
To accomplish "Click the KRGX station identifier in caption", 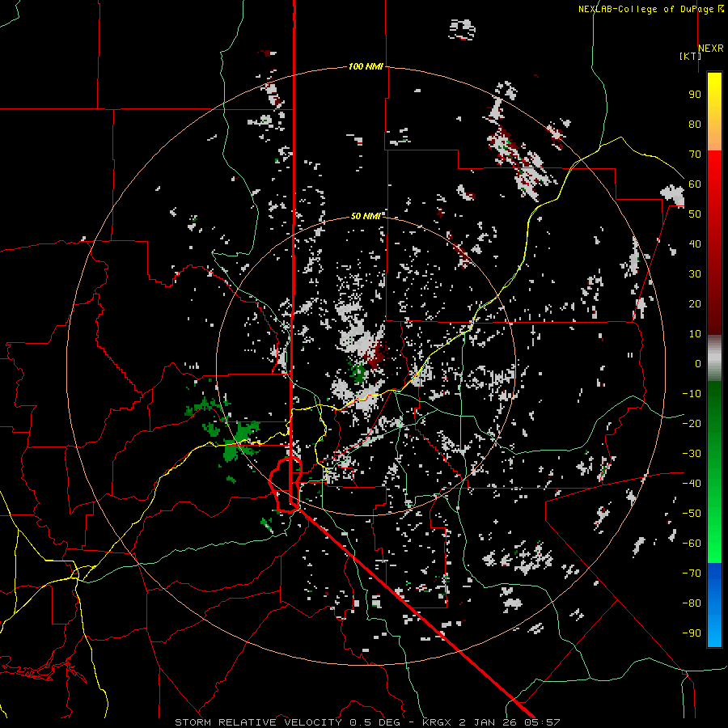I will [x=437, y=722].
